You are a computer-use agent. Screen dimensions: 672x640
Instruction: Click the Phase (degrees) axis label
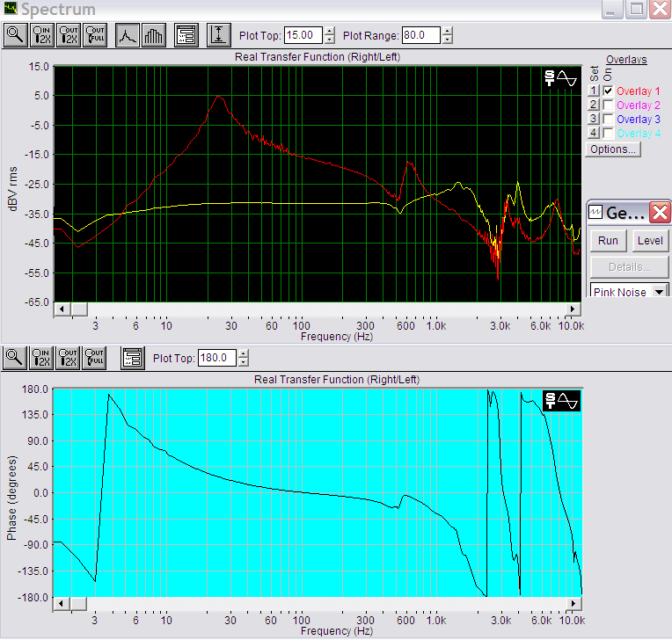click(x=12, y=498)
